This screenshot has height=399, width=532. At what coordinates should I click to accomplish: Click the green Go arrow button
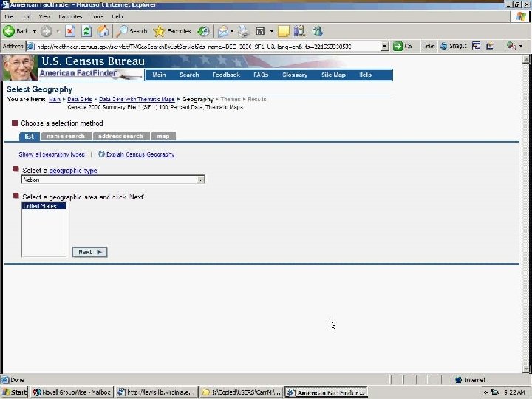point(398,46)
